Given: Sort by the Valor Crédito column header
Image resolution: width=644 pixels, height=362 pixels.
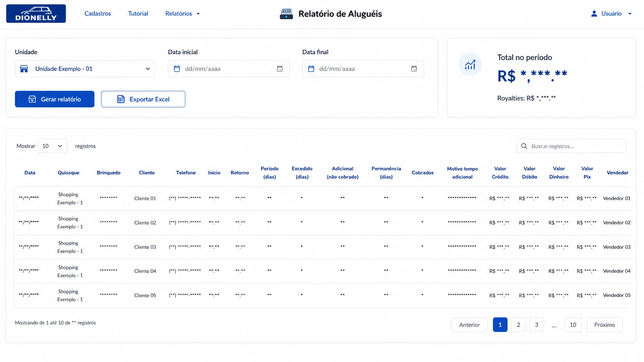Looking at the screenshot, I should point(500,173).
